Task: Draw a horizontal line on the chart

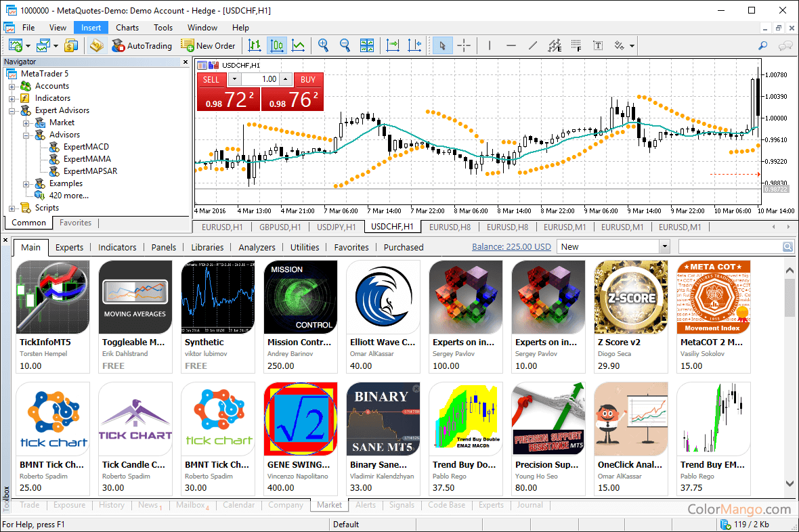Action: [511, 45]
